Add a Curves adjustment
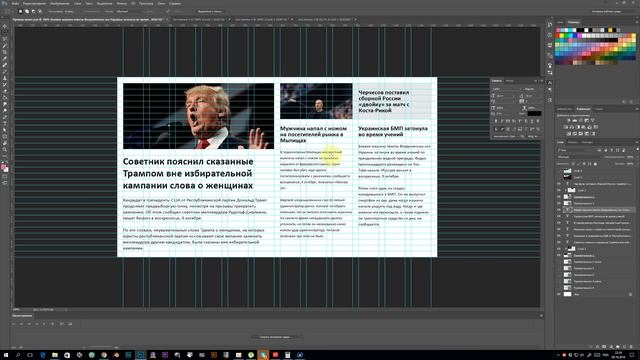The width and height of the screenshot is (640, 360). coord(580,120)
